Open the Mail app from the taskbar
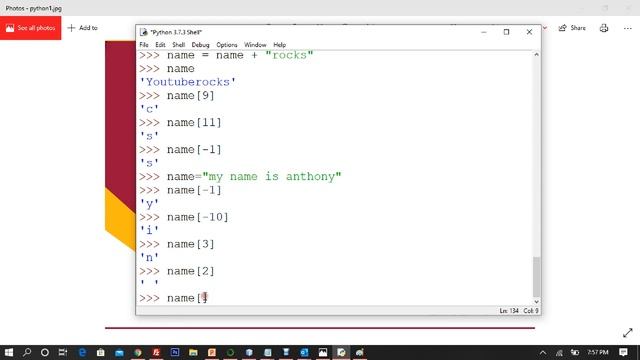 click(x=119, y=352)
